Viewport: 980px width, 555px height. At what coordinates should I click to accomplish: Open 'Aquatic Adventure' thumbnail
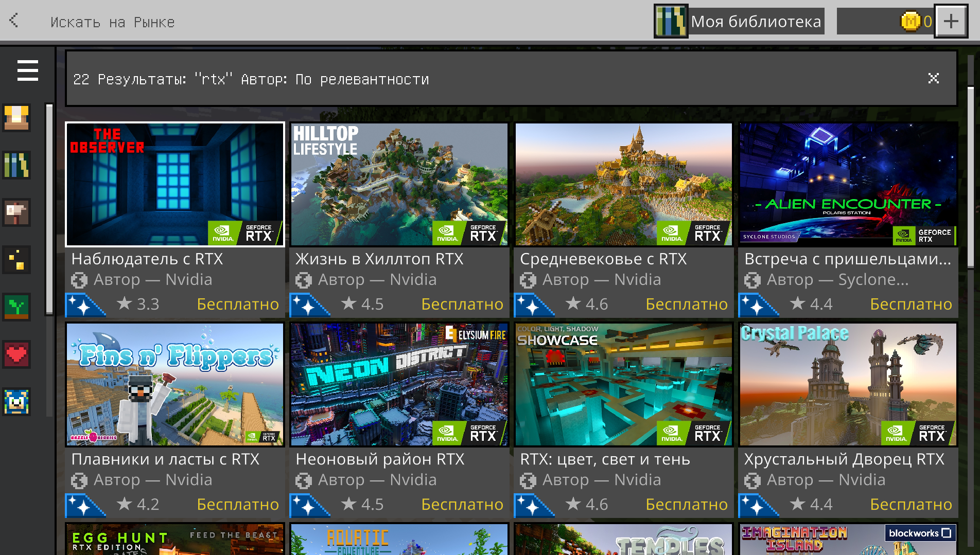tap(399, 540)
